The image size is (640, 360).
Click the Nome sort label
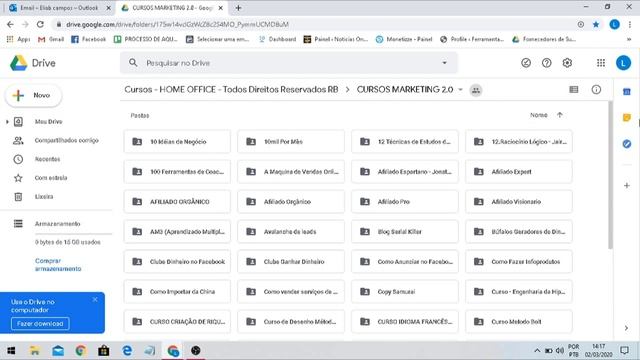(538, 115)
